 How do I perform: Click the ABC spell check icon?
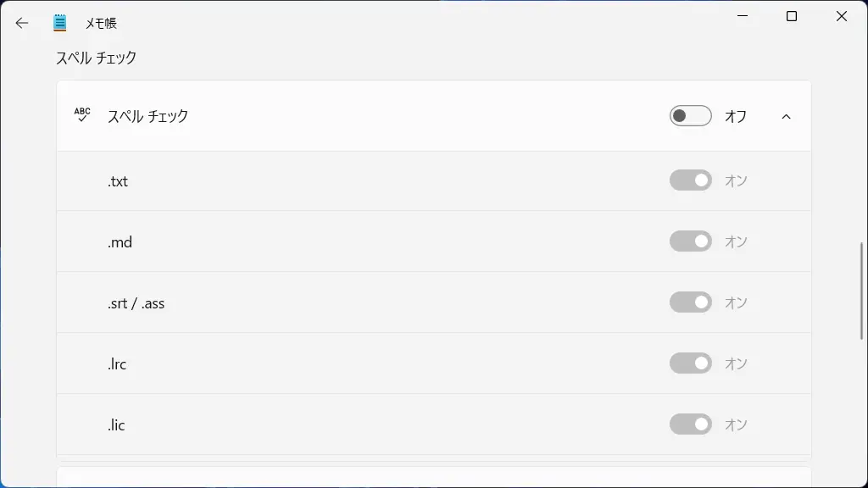[82, 115]
